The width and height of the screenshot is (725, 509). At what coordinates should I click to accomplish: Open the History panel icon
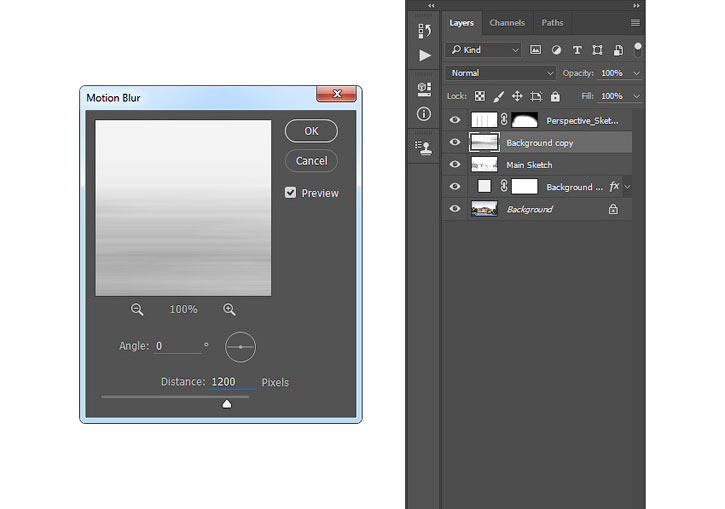tap(424, 31)
